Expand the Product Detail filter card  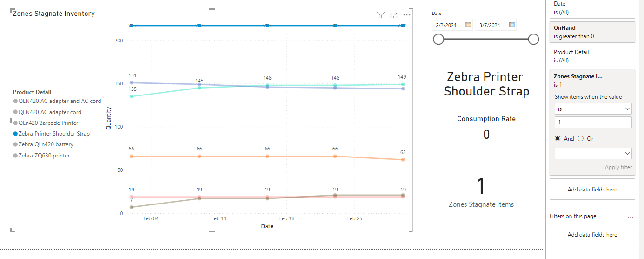592,56
